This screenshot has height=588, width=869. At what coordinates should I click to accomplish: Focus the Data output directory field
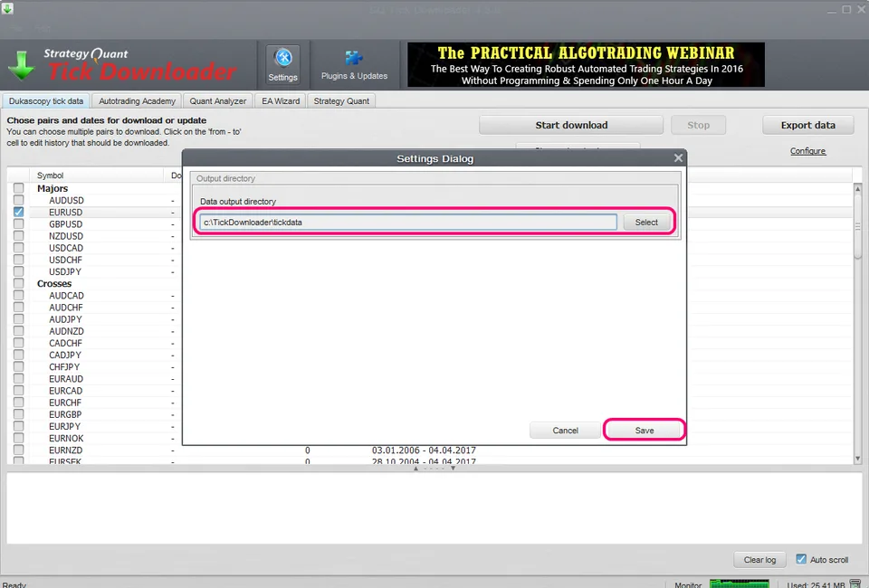pos(408,222)
